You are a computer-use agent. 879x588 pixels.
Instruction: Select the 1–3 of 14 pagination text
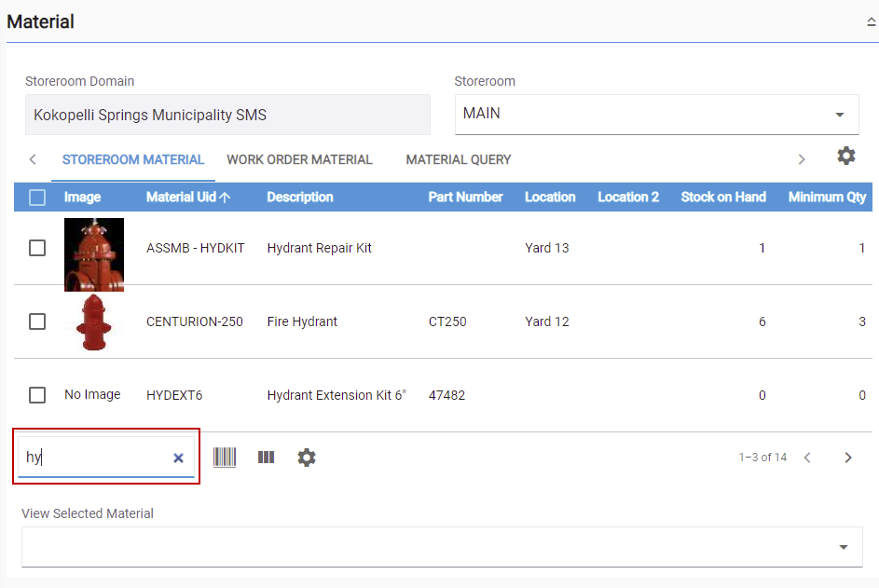click(x=762, y=458)
